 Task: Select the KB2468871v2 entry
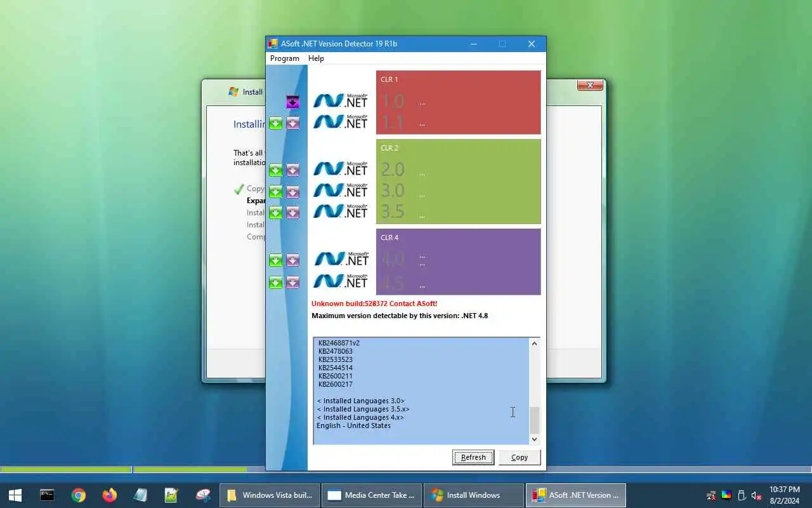coord(339,343)
